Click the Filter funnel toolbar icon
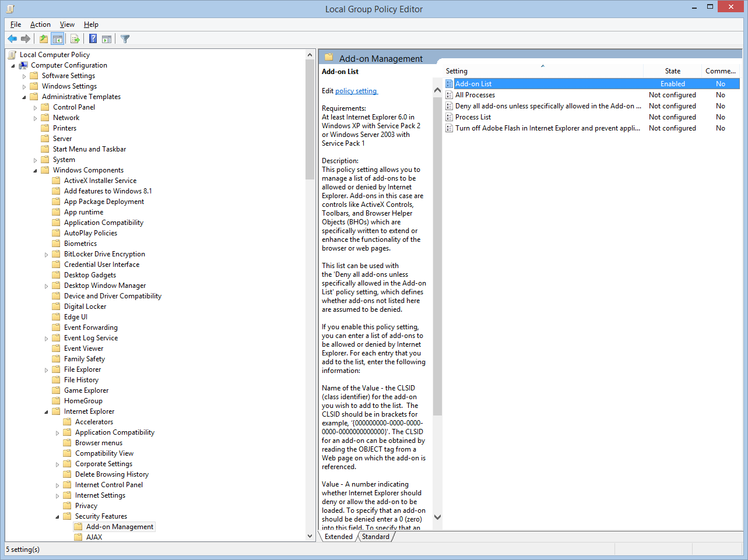The image size is (748, 560). pos(125,39)
